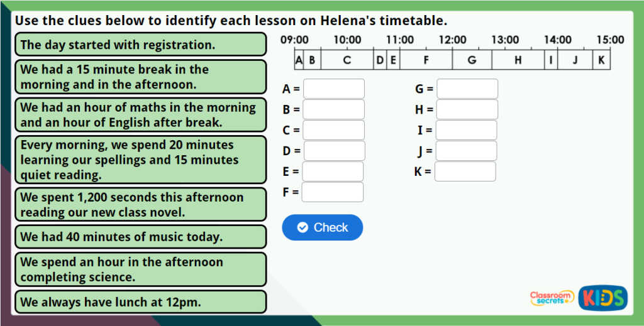Image resolution: width=644 pixels, height=326 pixels.
Task: Click the input box for G
Action: click(x=467, y=89)
